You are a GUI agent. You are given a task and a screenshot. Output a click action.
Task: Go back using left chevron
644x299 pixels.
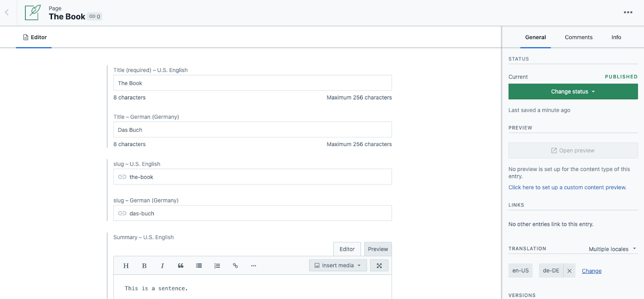coord(7,12)
